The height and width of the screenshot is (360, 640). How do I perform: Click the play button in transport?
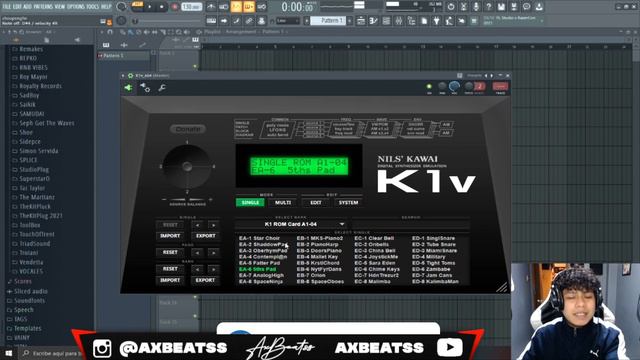tap(150, 7)
